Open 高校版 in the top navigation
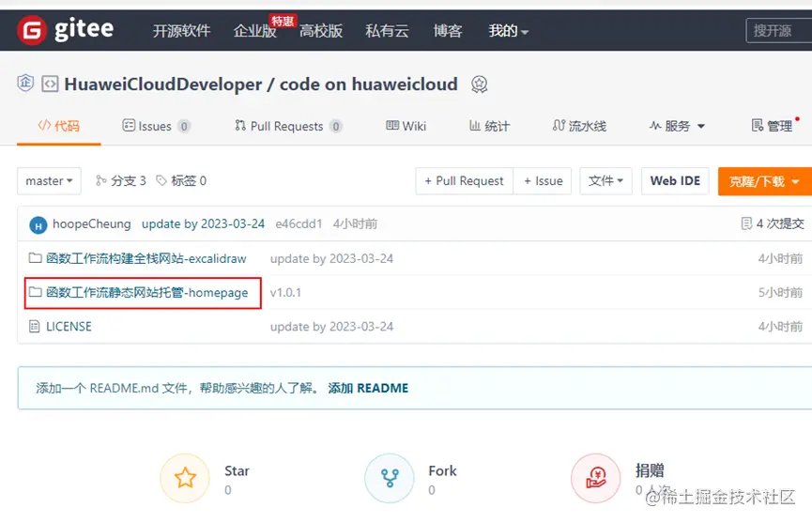This screenshot has height=523, width=812. point(320,31)
